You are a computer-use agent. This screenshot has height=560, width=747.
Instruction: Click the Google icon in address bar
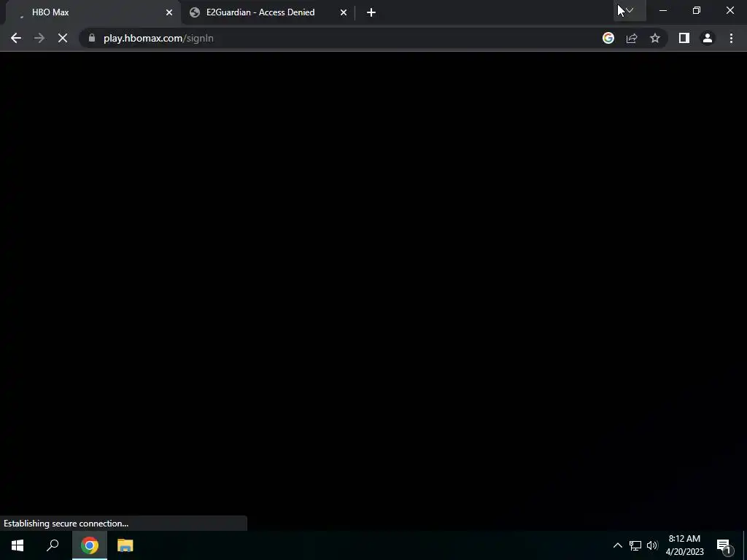tap(608, 38)
